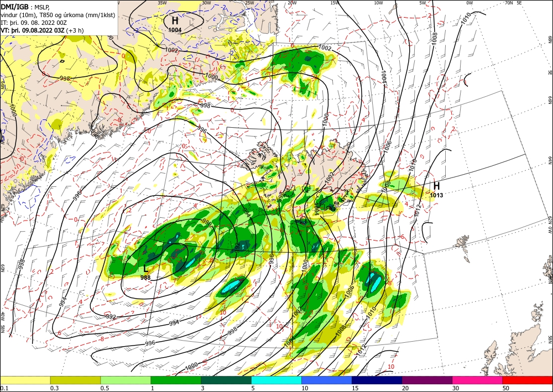Image resolution: width=553 pixels, height=392 pixels.
Task: Click the '0.1' value on the legend scale
Action: coord(4,388)
